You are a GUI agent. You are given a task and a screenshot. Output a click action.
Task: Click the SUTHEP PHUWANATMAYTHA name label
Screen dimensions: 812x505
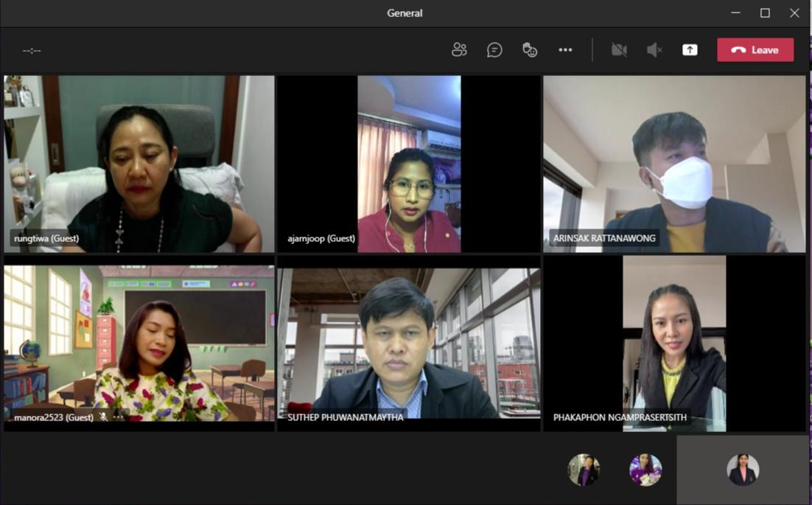pos(345,417)
